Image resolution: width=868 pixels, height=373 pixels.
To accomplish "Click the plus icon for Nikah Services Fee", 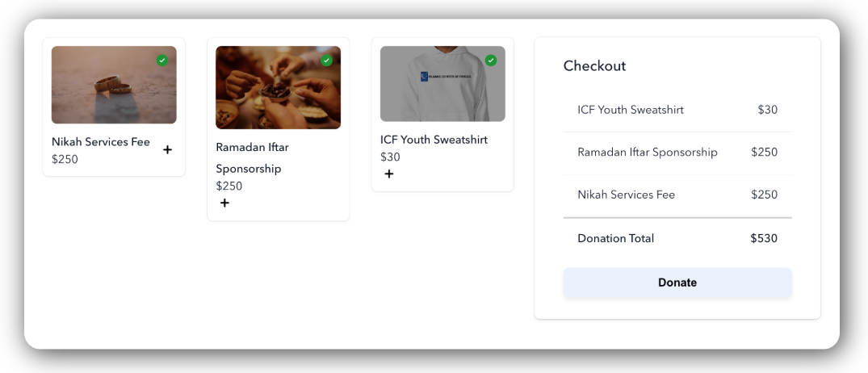I will (x=168, y=150).
